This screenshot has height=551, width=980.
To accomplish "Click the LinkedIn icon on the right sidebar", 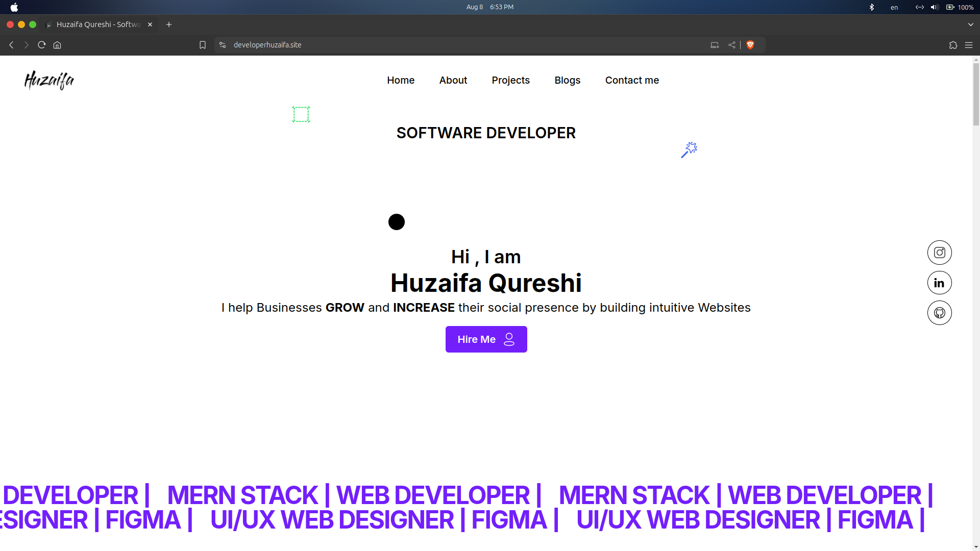I will tap(939, 283).
